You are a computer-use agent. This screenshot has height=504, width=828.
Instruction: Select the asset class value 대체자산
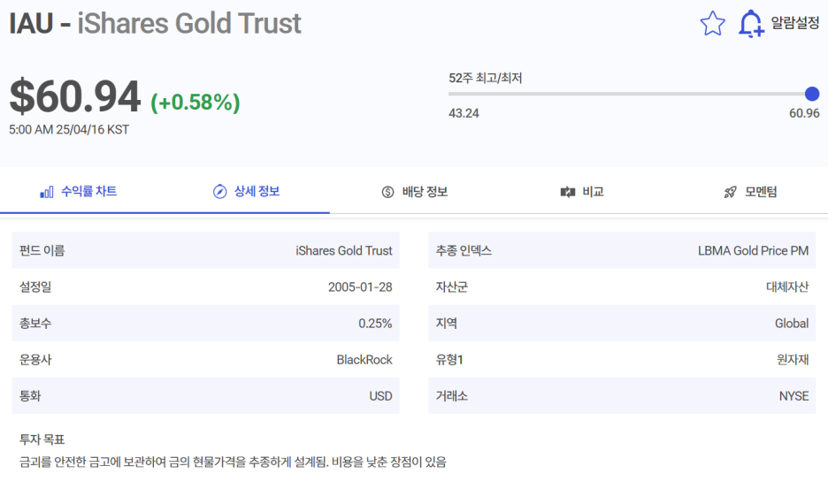(787, 287)
